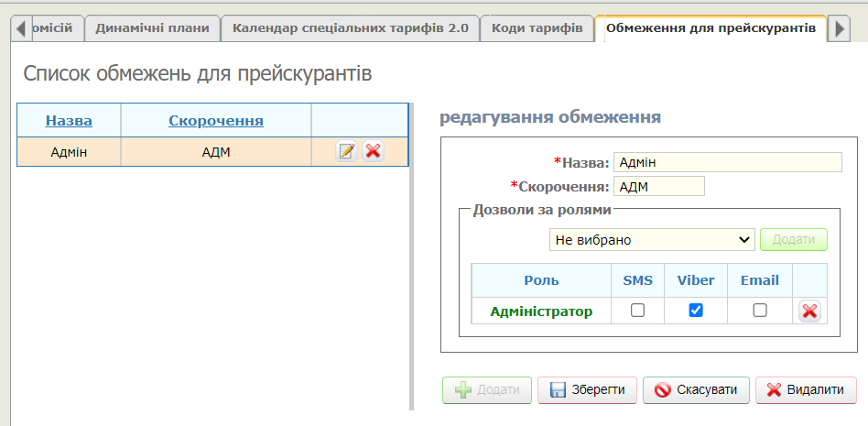This screenshot has height=426, width=868.
Task: Enable SMS checkbox for Адміністратор
Action: tap(638, 311)
